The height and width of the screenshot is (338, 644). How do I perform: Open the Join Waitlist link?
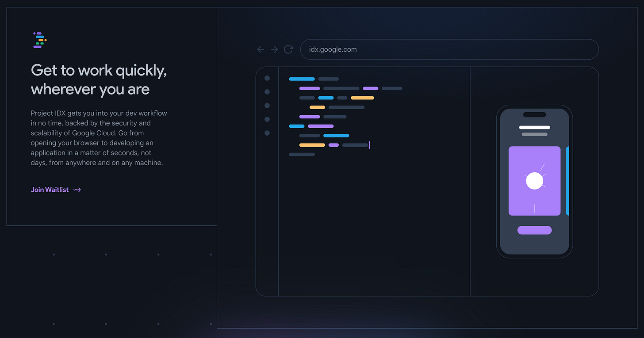coord(56,190)
